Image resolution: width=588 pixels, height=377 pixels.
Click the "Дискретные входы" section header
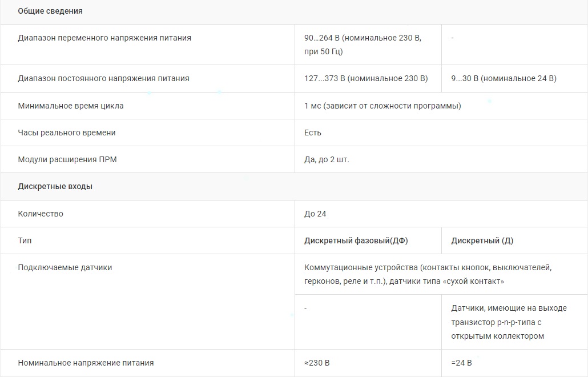point(55,187)
